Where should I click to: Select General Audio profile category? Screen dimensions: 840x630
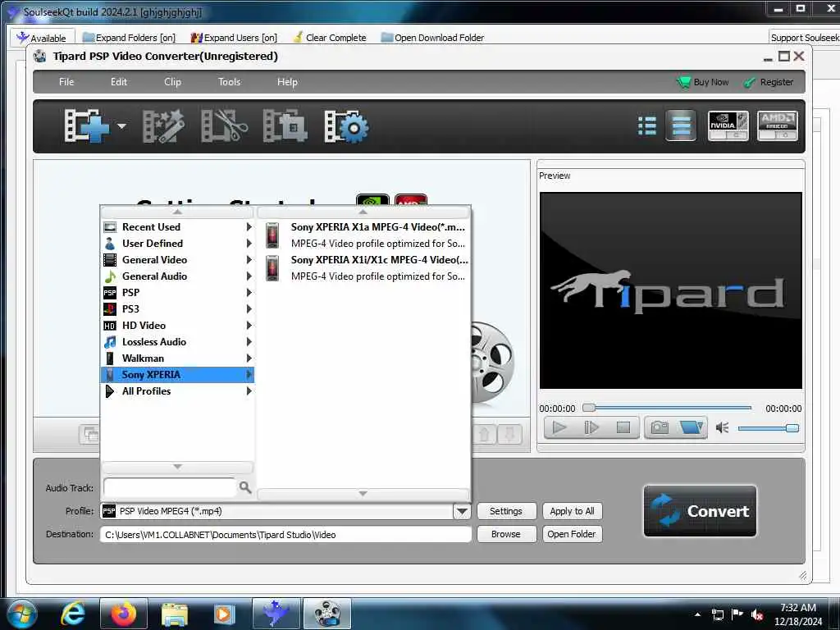click(x=177, y=276)
